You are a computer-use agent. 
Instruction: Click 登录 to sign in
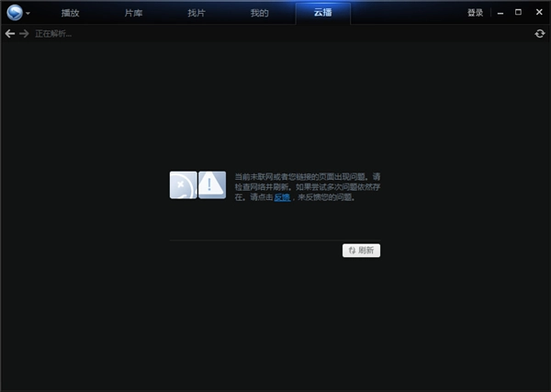[475, 13]
